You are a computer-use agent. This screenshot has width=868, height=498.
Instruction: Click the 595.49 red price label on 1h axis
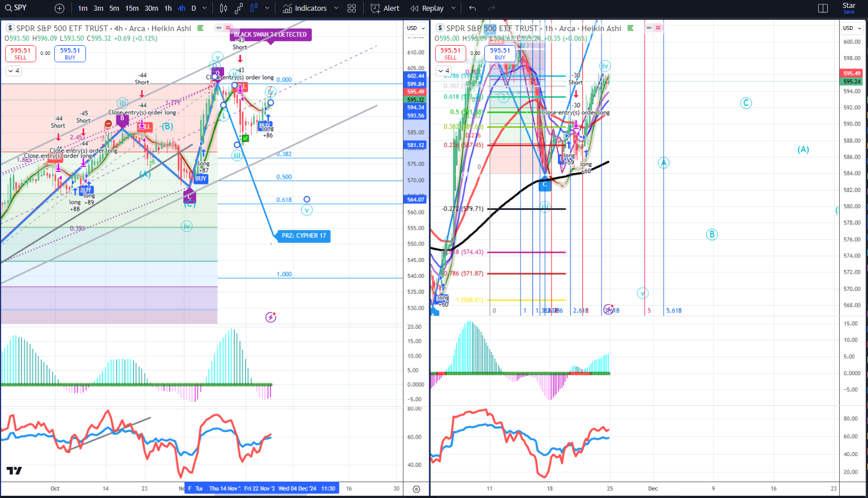pos(852,74)
